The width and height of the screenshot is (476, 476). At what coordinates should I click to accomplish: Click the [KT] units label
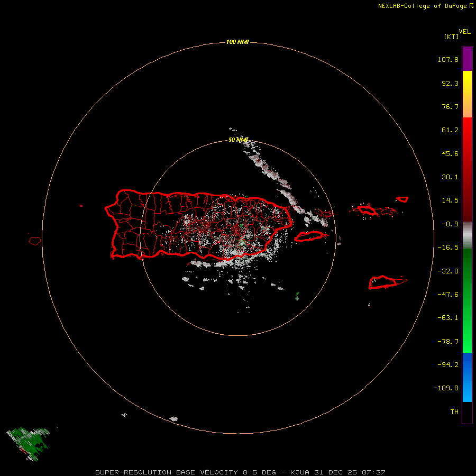pyautogui.click(x=452, y=36)
